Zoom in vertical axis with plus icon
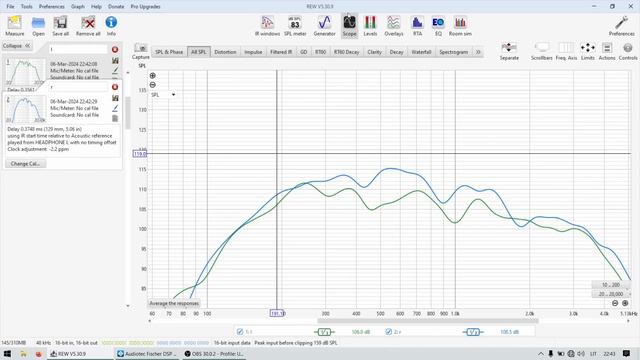 point(153,76)
